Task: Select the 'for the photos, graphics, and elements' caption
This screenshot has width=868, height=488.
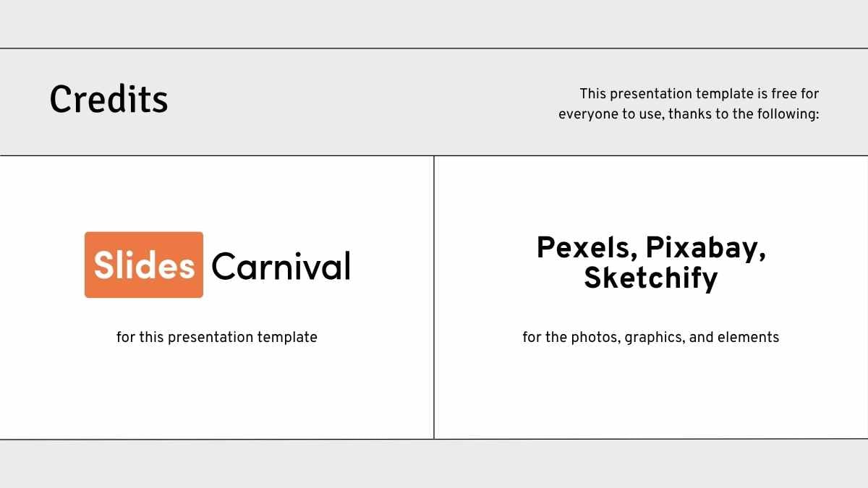Action: [650, 337]
